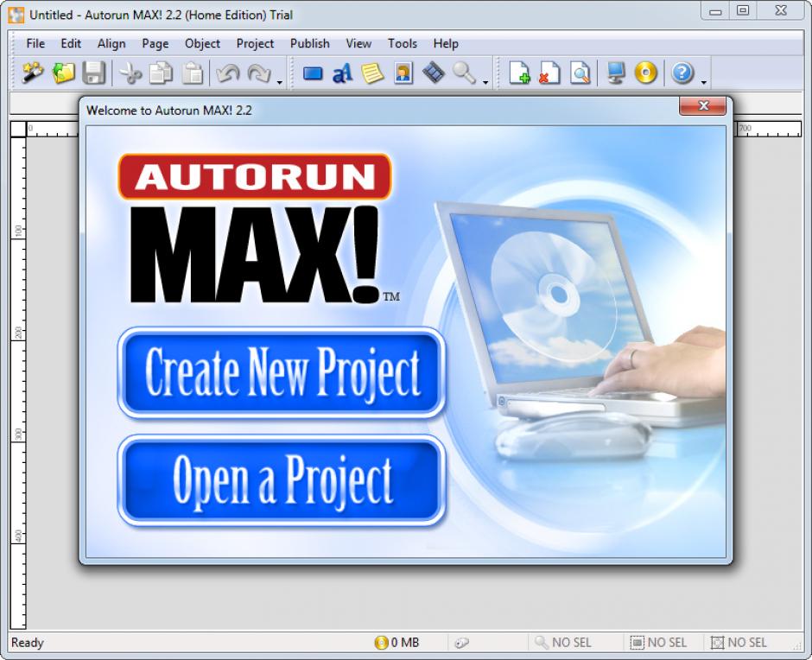
Task: Open the Tools menu
Action: pos(403,43)
